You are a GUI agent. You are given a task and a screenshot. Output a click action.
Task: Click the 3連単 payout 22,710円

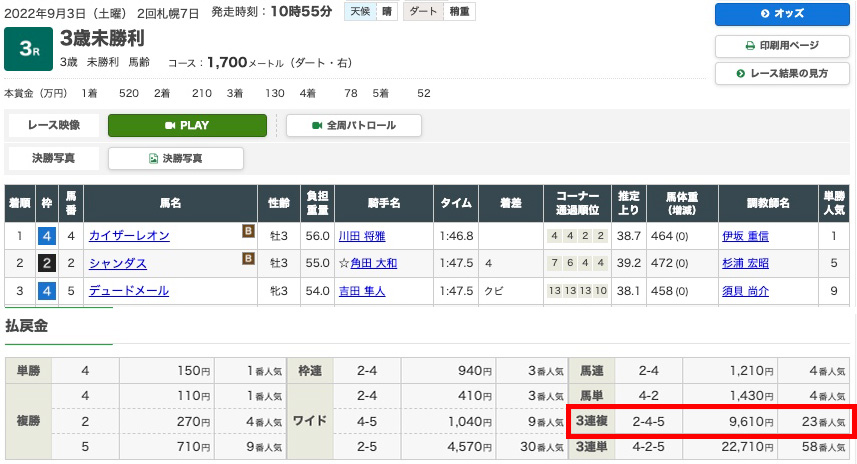748,447
